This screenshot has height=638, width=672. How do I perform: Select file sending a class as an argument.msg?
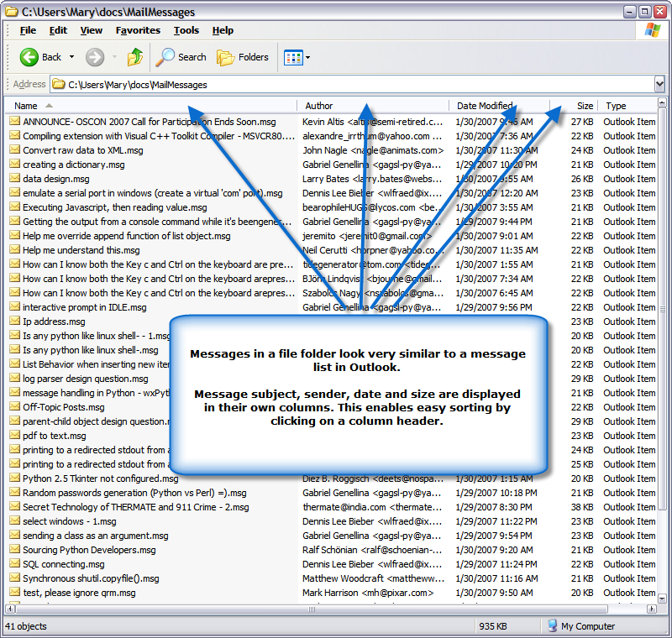[x=96, y=536]
